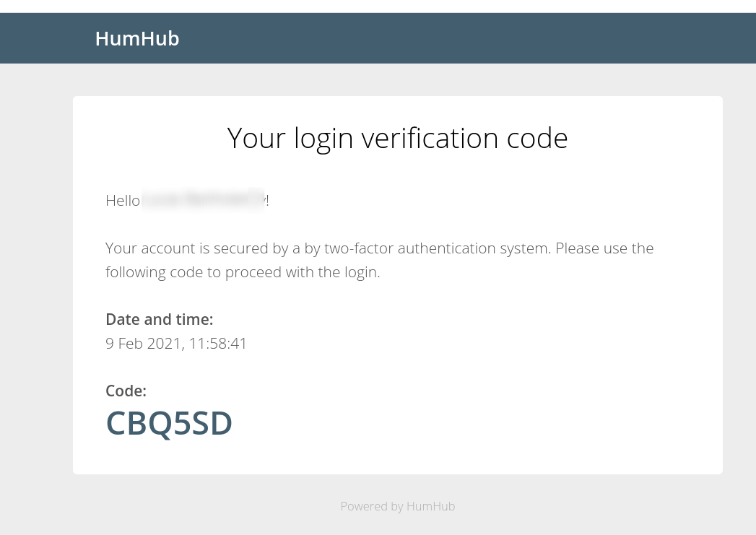Click 'Please use the' in the message
The image size is (756, 535).
click(604, 248)
